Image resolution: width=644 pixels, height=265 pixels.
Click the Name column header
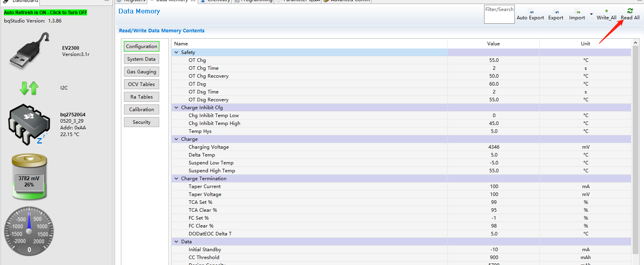(x=309, y=44)
